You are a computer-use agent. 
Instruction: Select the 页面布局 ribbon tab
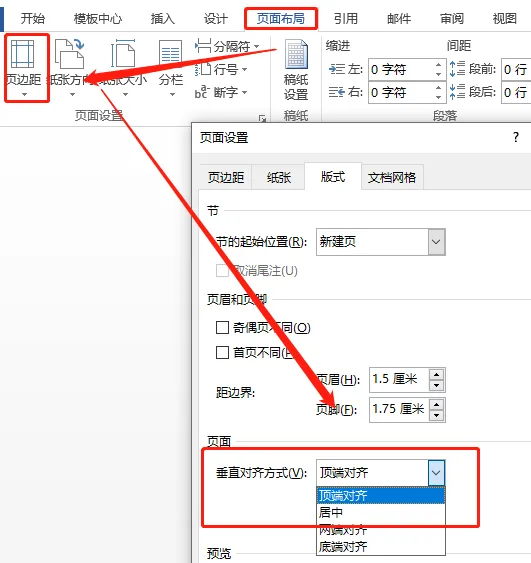[x=281, y=18]
